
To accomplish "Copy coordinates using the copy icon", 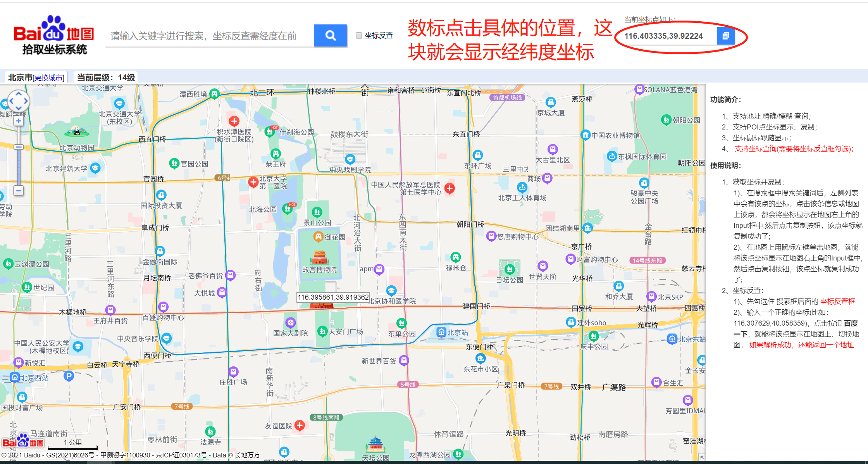I will (726, 36).
